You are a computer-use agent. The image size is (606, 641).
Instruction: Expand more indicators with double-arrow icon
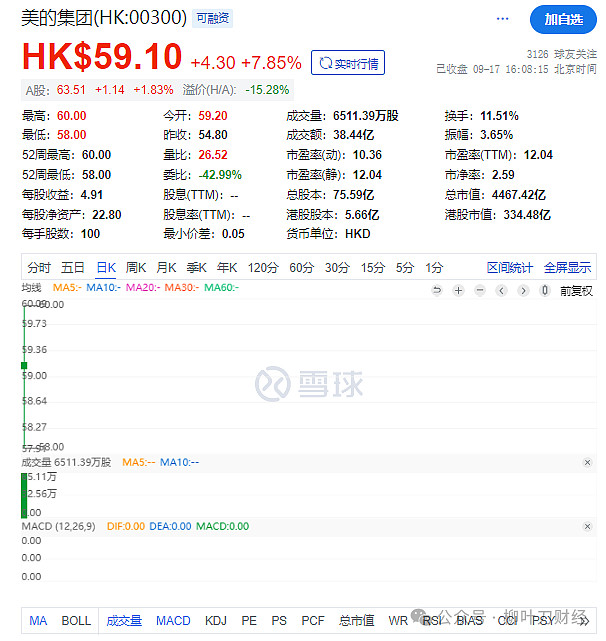point(585,621)
